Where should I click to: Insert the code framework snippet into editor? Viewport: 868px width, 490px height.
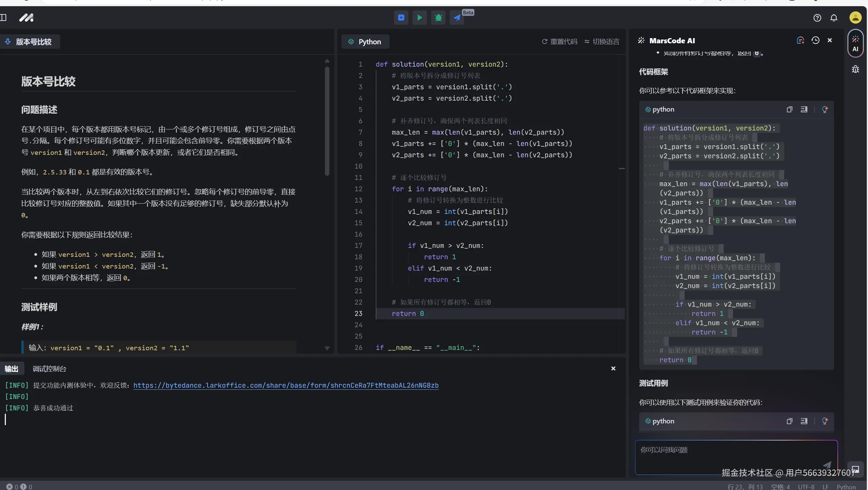804,110
